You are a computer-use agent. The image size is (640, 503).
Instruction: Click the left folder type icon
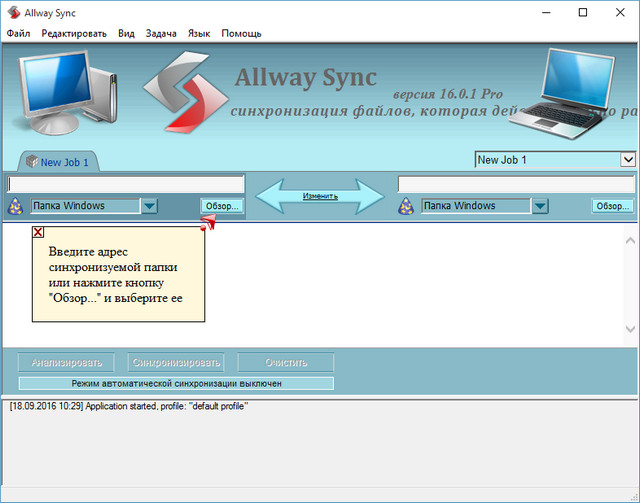click(x=16, y=206)
